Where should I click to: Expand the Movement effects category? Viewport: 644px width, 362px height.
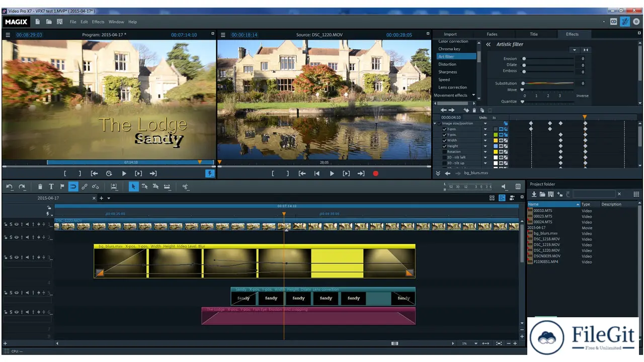tap(473, 95)
